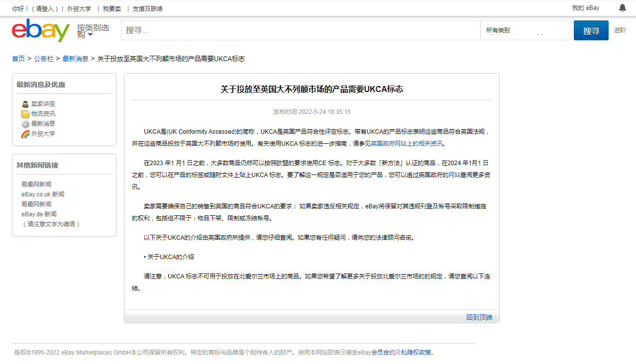Click the gear icon beside 最新消息
Screen dimensions: 636x364
pos(25,123)
